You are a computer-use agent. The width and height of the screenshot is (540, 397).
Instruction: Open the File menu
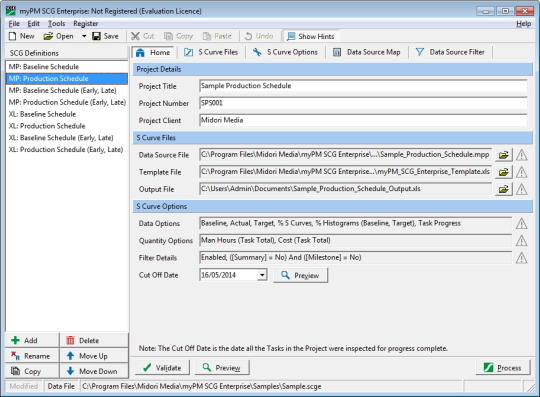click(x=14, y=23)
